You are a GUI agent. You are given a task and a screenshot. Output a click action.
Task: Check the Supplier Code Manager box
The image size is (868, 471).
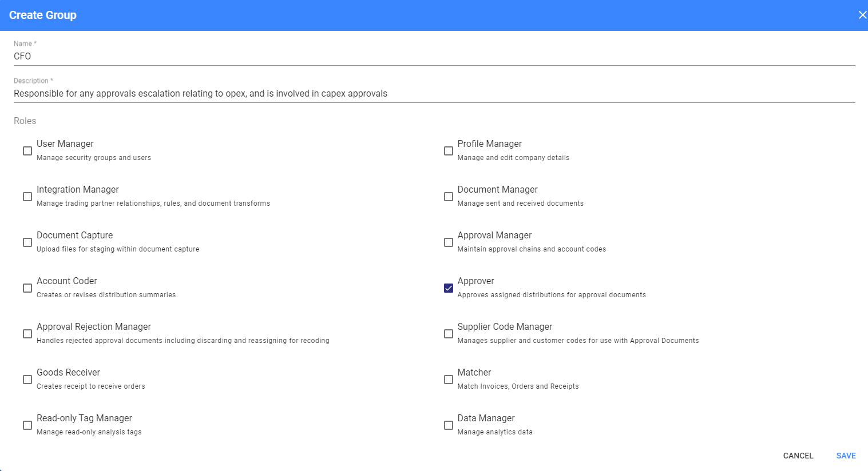[x=449, y=334]
